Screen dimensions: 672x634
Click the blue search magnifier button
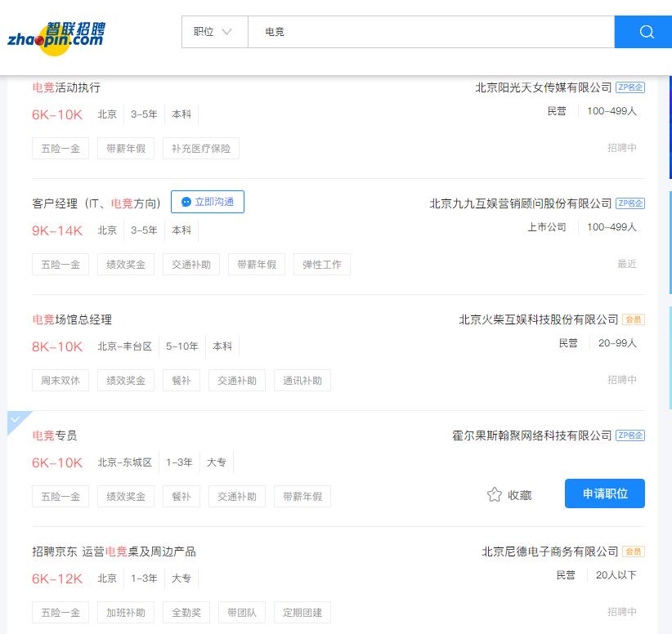click(x=646, y=32)
